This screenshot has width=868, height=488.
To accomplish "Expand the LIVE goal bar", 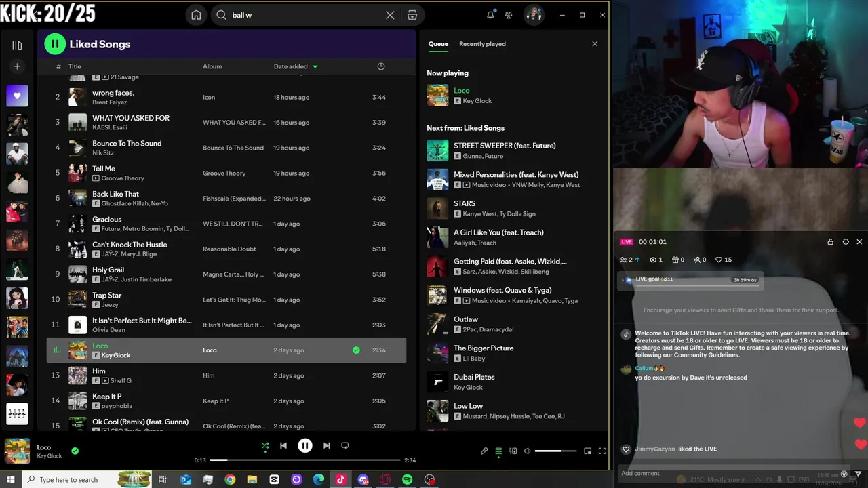I will click(690, 279).
